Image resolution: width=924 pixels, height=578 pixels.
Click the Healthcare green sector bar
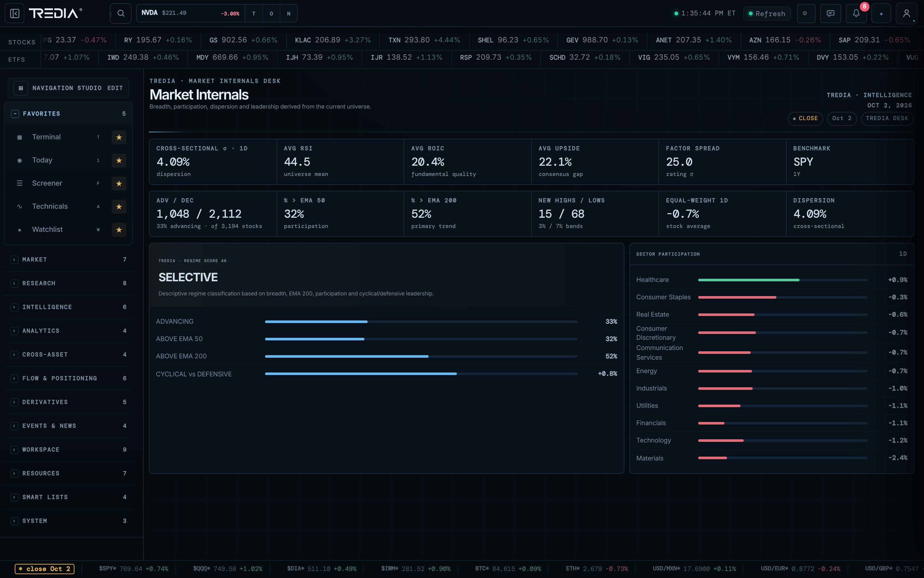tap(749, 280)
